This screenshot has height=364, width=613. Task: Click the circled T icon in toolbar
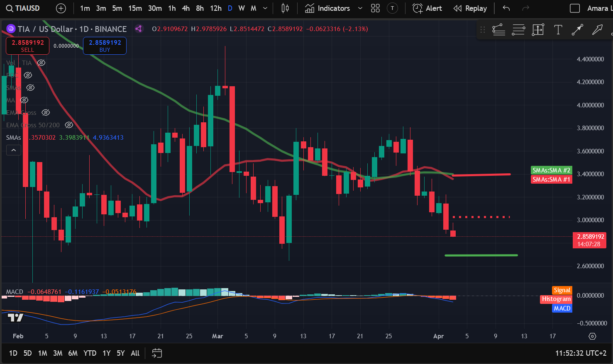tap(392, 8)
